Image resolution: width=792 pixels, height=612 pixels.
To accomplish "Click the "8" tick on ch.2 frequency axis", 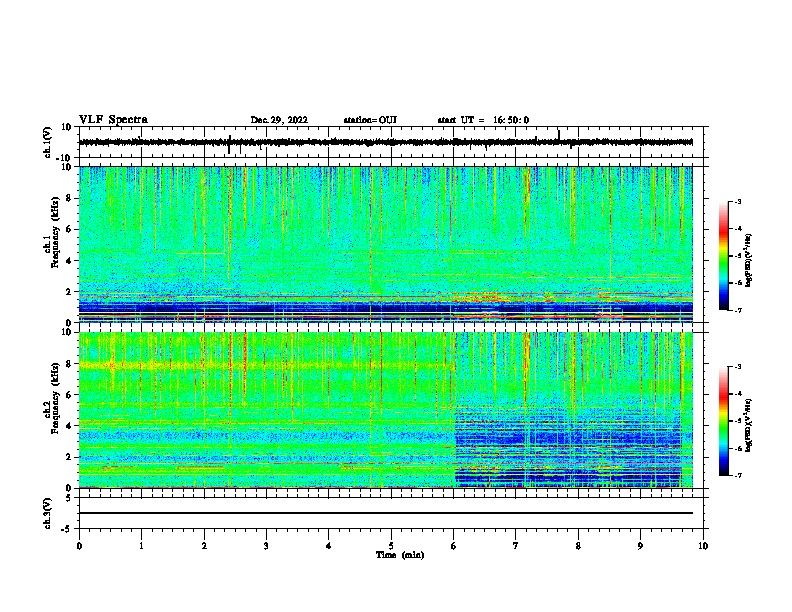I will click(69, 364).
